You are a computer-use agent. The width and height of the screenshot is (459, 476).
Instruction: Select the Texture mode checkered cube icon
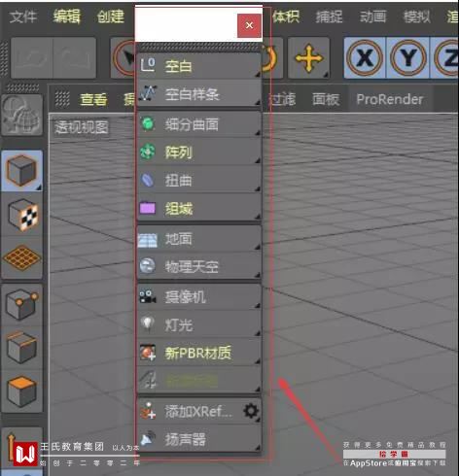22,216
